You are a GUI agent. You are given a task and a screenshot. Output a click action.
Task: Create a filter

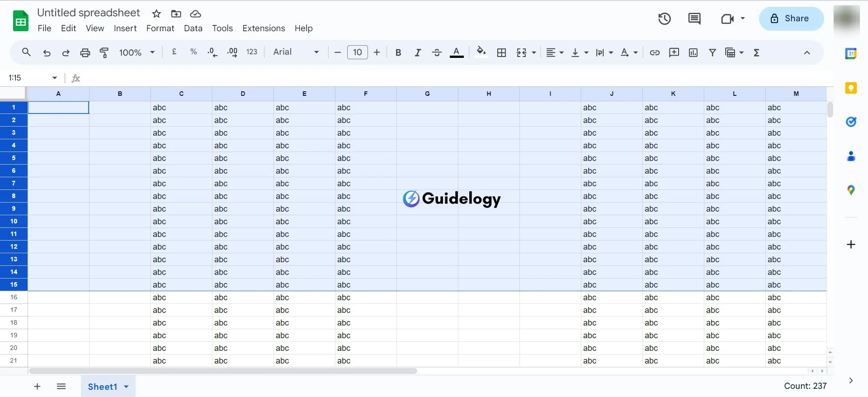tap(712, 52)
